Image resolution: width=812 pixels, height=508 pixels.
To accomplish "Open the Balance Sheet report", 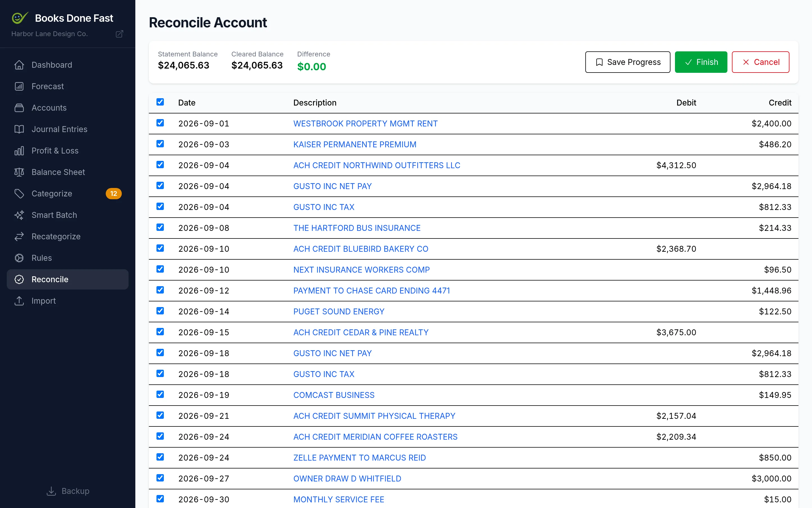I will click(x=67, y=172).
